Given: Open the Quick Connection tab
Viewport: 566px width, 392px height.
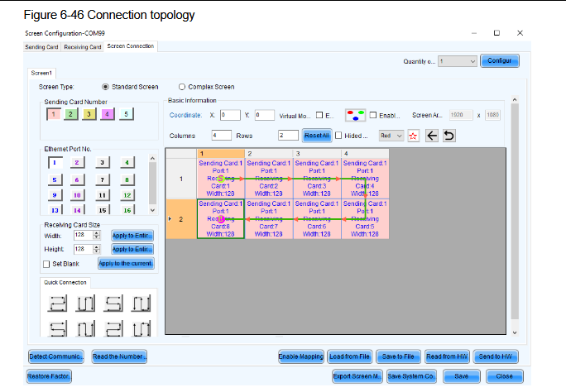Looking at the screenshot, I should coord(65,282).
